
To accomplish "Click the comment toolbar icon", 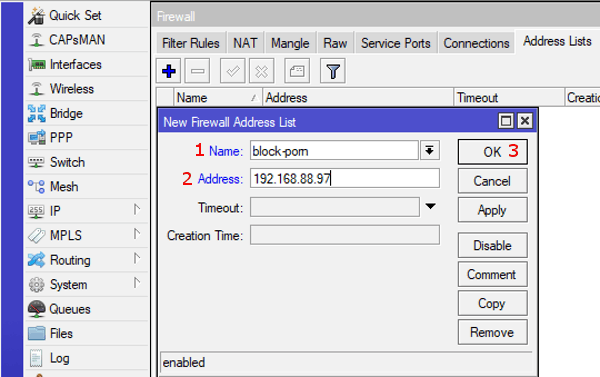I will coord(297,71).
